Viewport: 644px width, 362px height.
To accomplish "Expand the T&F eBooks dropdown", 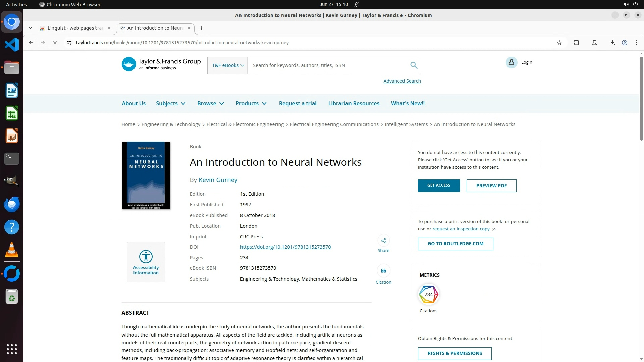I will click(x=227, y=65).
